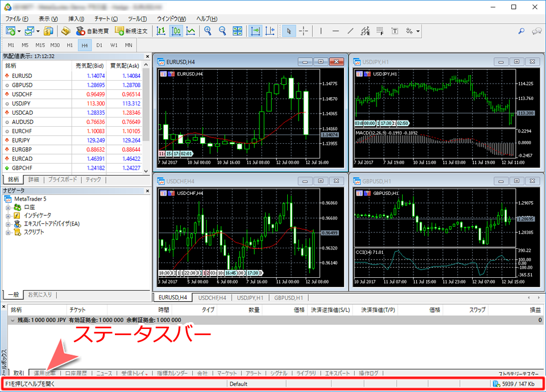The width and height of the screenshot is (546, 392).
Task: Select the arrow cursor tool
Action: [289, 31]
